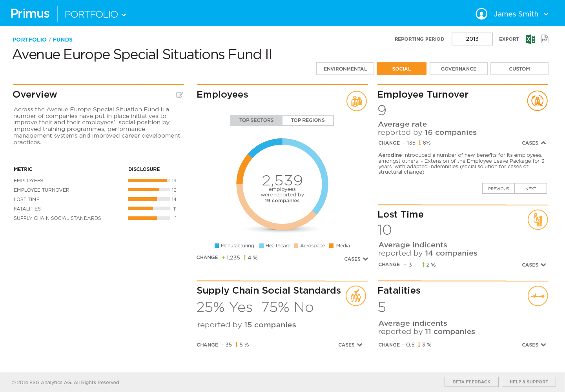Image resolution: width=565 pixels, height=392 pixels.
Task: Open the CUSTOM tab
Action: (x=519, y=69)
